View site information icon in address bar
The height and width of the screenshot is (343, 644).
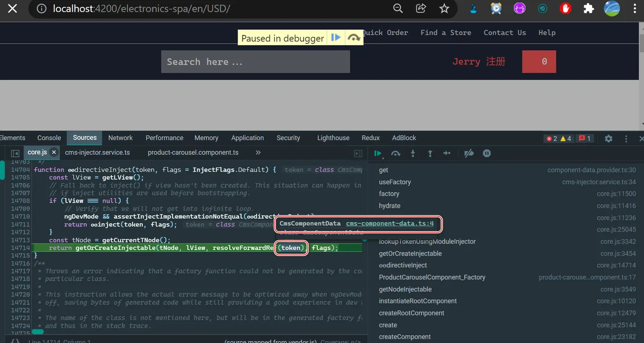point(41,9)
